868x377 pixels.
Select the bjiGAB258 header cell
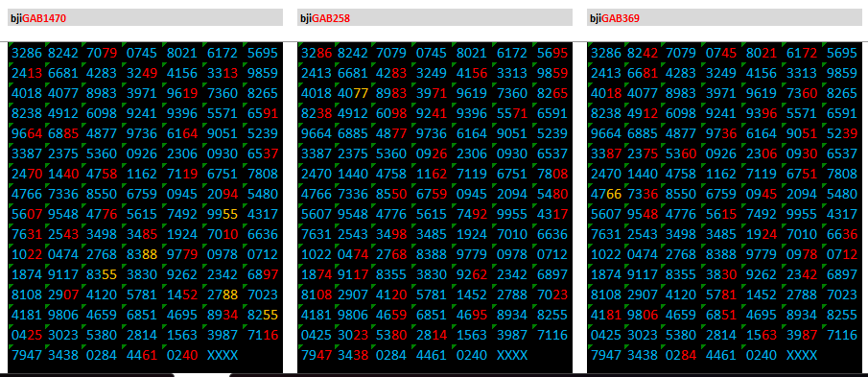[x=434, y=17]
